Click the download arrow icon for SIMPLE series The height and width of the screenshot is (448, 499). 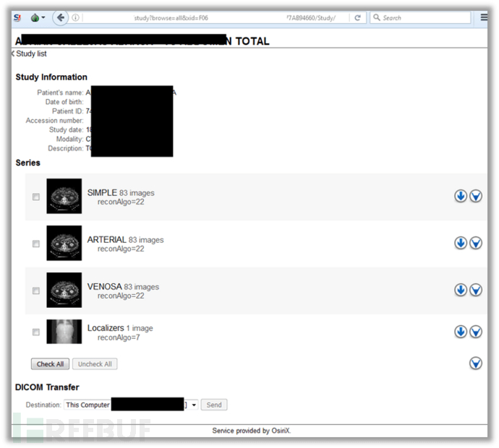pyautogui.click(x=461, y=196)
